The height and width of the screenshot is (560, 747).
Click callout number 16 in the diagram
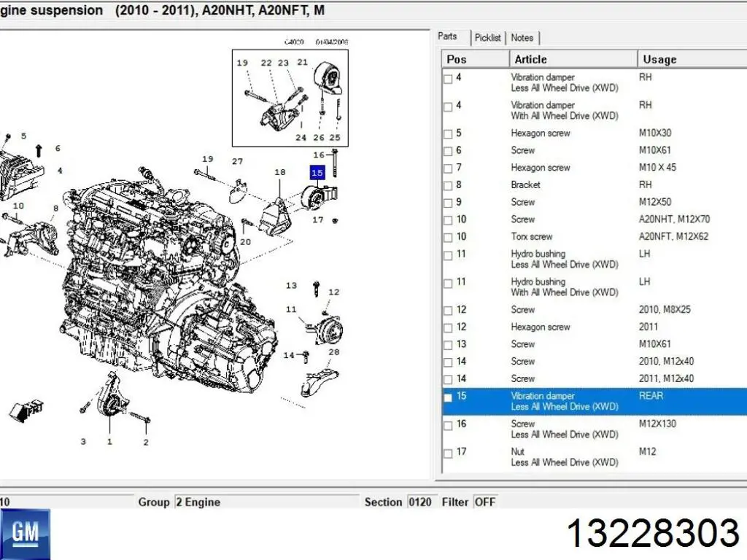[x=319, y=155]
